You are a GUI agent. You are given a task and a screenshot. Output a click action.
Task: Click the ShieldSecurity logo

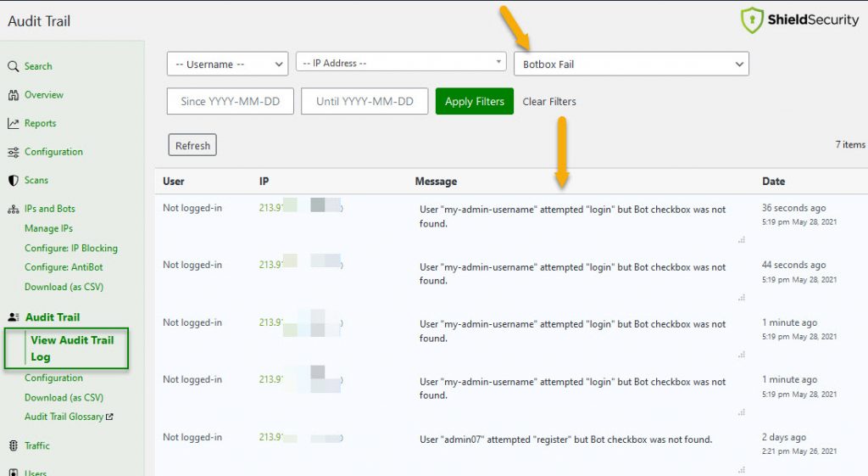coord(800,20)
